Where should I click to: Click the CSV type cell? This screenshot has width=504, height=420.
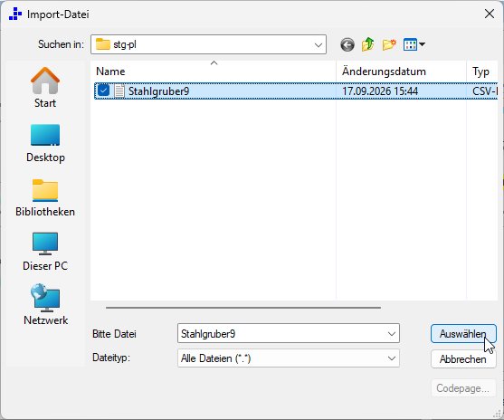pos(485,91)
